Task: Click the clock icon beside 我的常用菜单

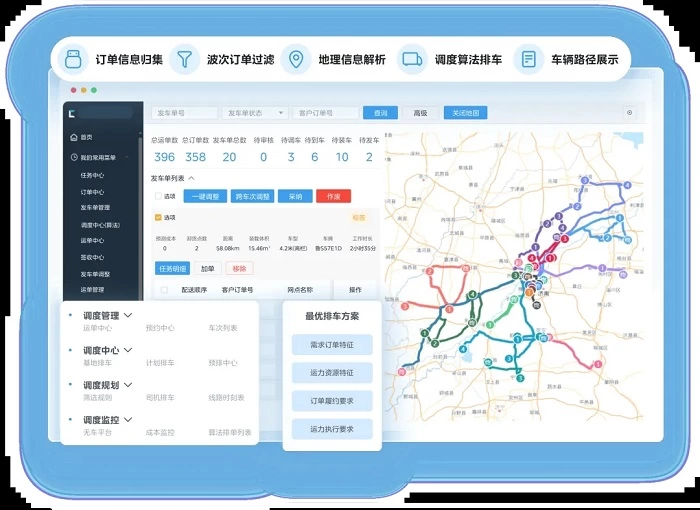Action: tap(74, 157)
